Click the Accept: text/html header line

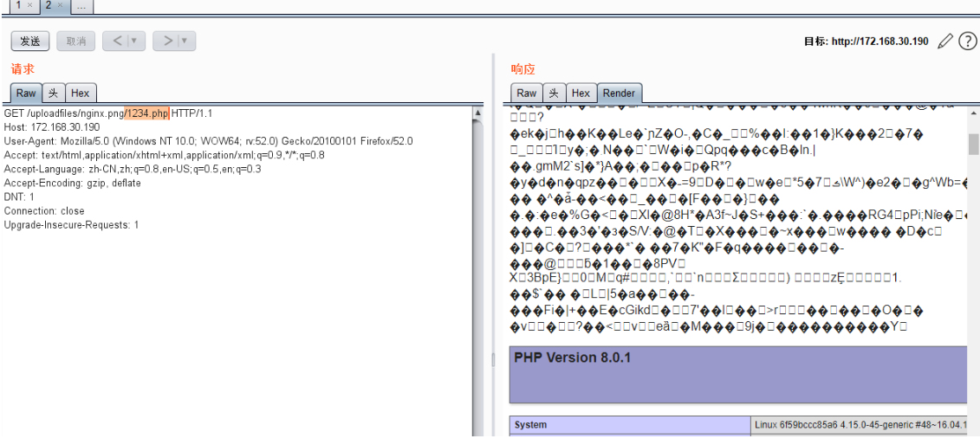[165, 155]
